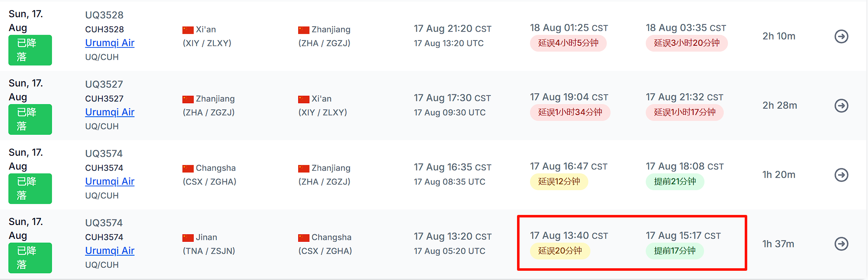Click the 延误1小时34分钟 delay badge
868x280 pixels.
coord(570,113)
